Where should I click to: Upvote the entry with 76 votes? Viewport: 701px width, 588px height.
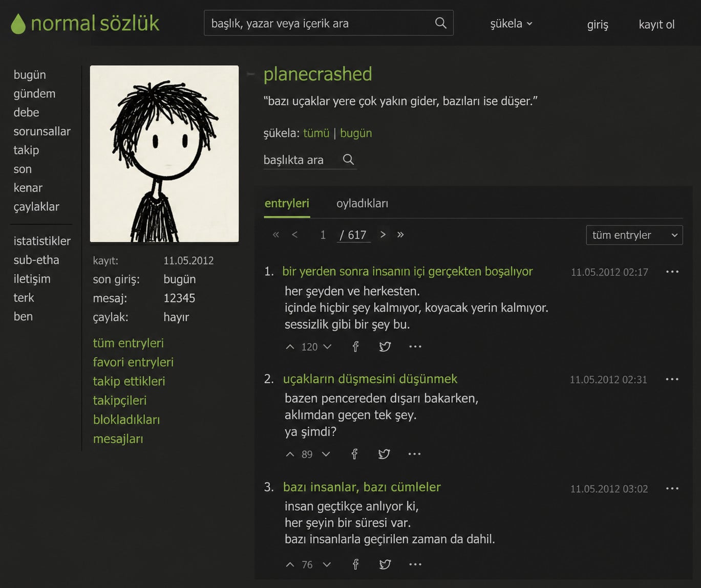(290, 564)
